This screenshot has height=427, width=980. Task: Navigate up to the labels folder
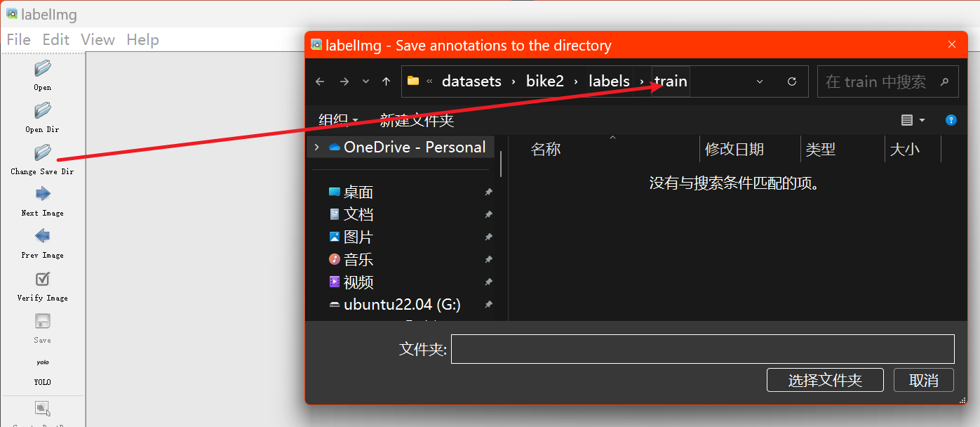(x=608, y=81)
